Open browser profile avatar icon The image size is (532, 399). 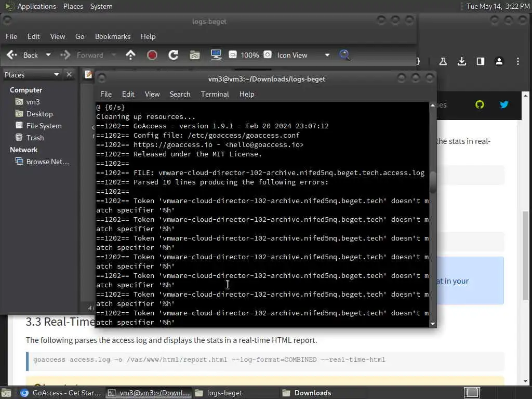coord(499,61)
